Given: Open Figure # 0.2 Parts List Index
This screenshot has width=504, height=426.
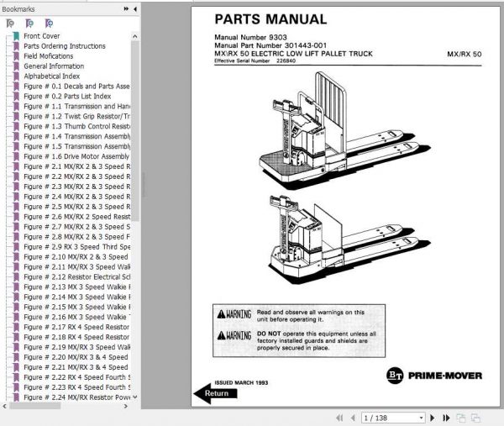Looking at the screenshot, I should tap(67, 96).
